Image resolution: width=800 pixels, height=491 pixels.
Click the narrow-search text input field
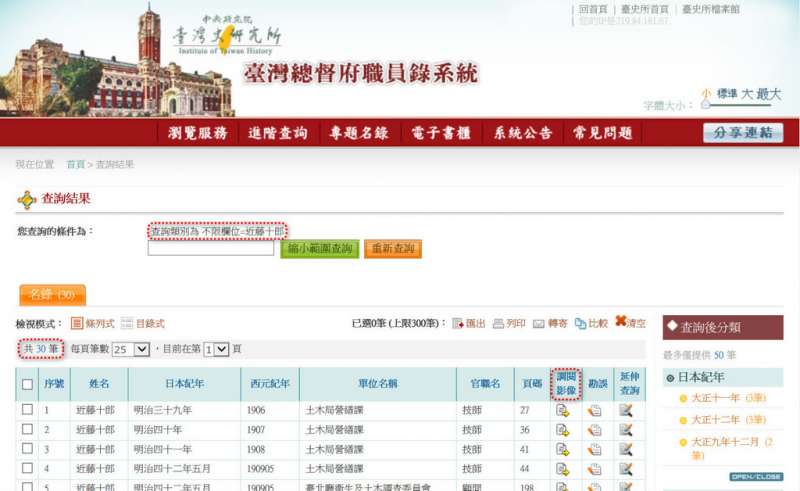pos(211,248)
